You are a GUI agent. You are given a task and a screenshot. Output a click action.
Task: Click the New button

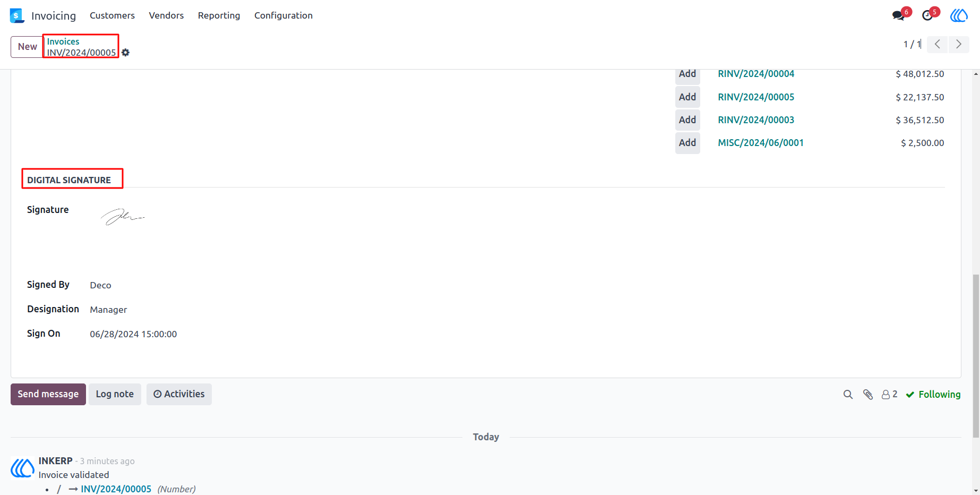click(x=27, y=47)
